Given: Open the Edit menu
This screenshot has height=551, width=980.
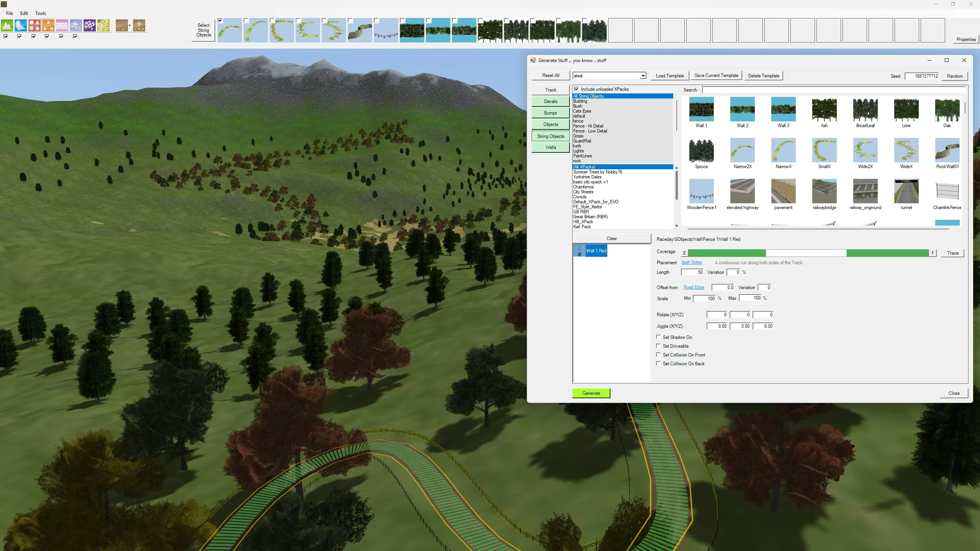Looking at the screenshot, I should (24, 13).
